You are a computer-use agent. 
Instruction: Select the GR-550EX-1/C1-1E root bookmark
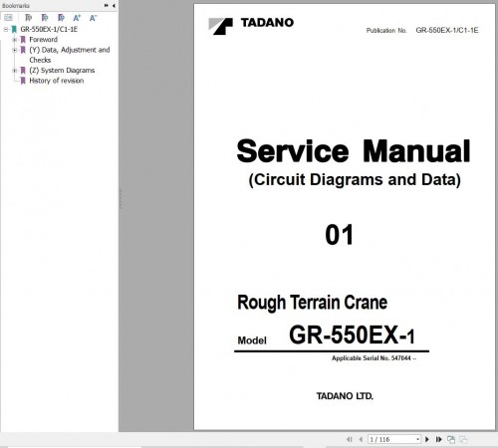[x=49, y=29]
